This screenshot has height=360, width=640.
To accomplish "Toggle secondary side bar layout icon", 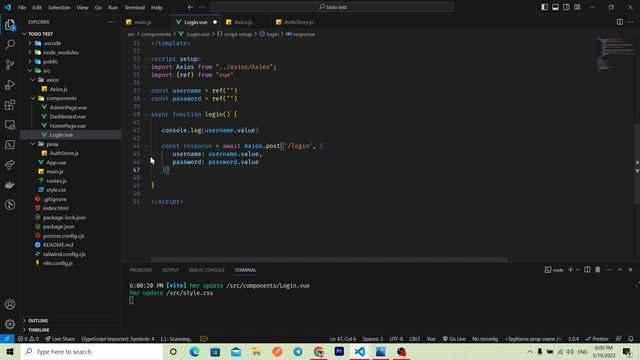I will click(566, 7).
